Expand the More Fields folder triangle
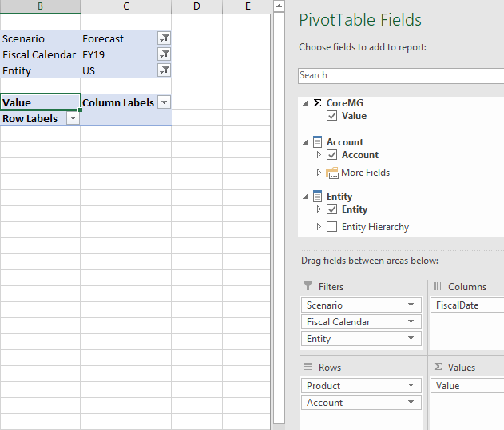 (x=319, y=173)
